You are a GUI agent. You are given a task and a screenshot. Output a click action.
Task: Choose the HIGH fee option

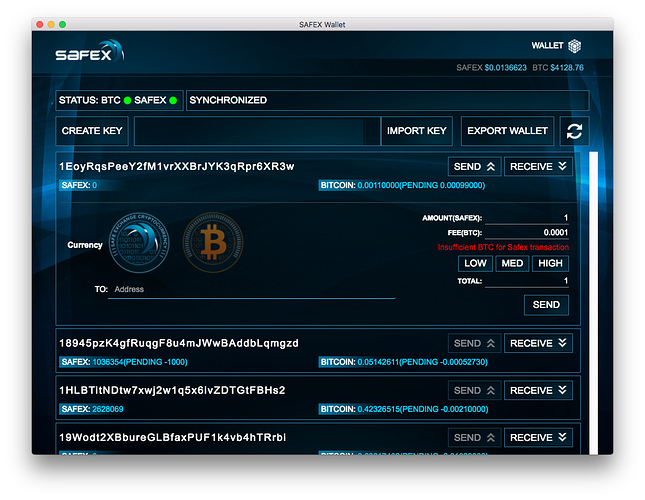tap(550, 264)
